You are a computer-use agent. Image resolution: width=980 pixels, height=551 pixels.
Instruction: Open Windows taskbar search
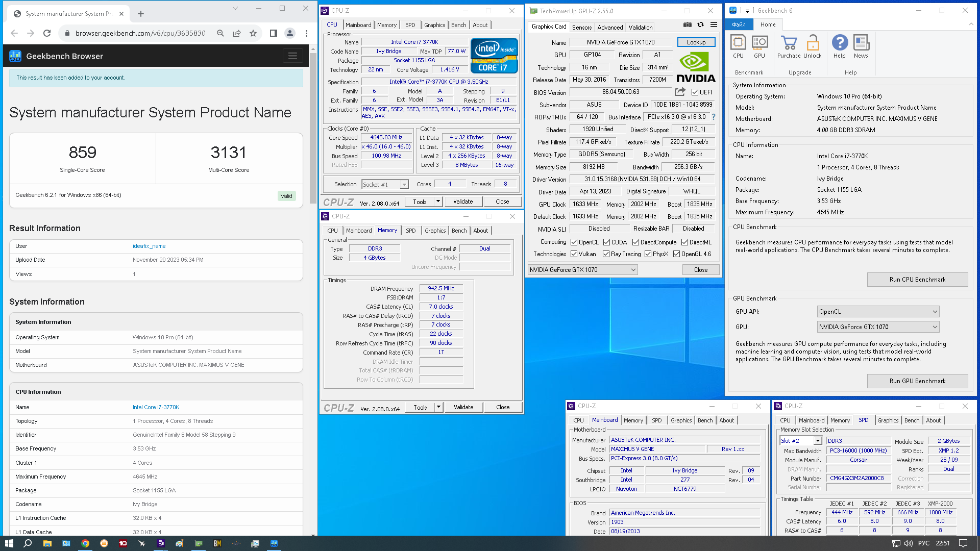[28, 543]
